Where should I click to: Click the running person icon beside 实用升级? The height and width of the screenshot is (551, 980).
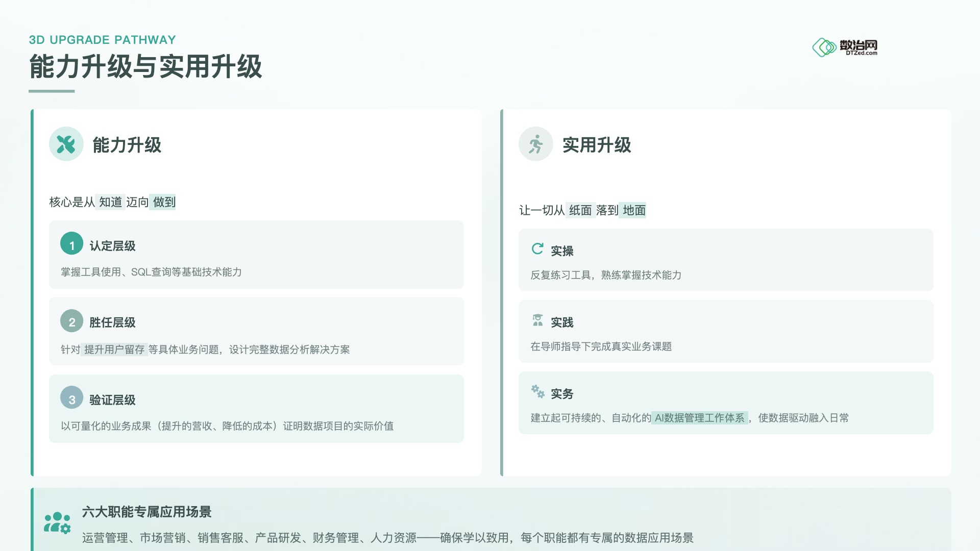pyautogui.click(x=535, y=144)
